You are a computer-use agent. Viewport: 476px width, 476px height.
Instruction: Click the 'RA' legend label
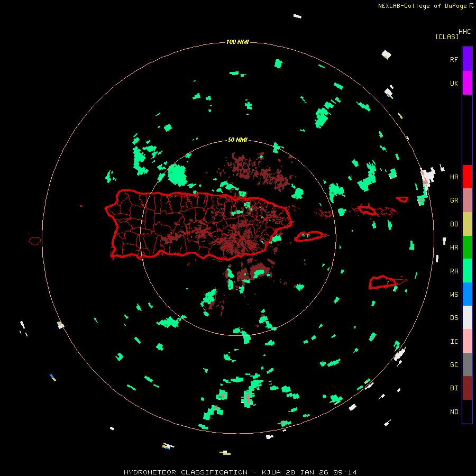454,271
